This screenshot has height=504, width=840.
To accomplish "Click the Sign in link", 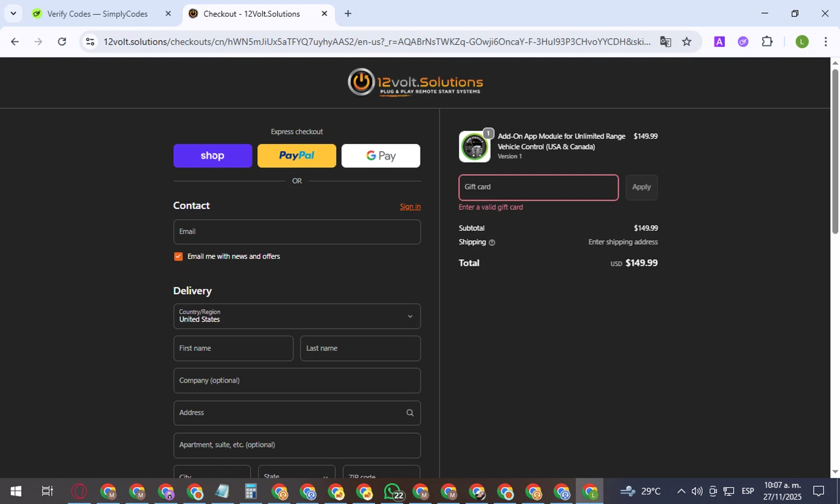I will click(410, 207).
